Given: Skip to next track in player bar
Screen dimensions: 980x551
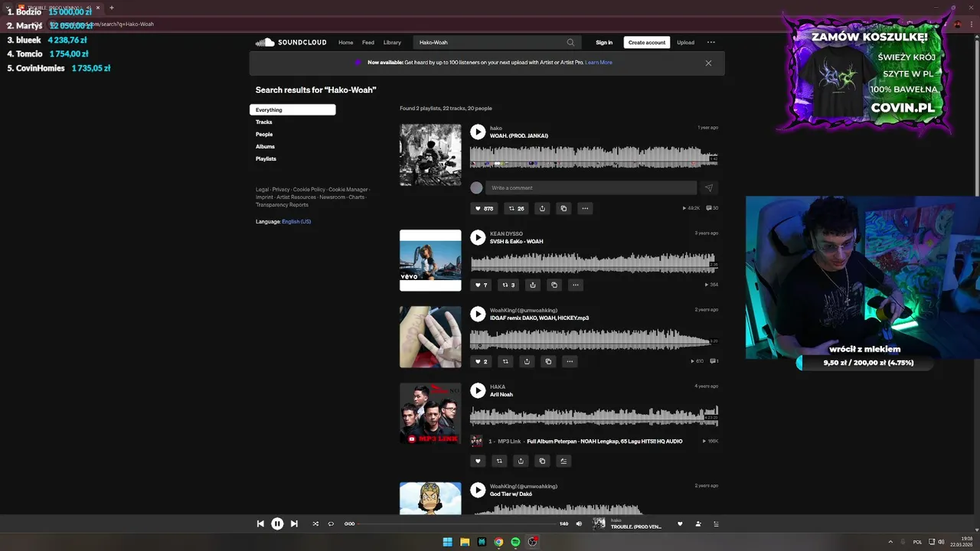Looking at the screenshot, I should pos(294,523).
